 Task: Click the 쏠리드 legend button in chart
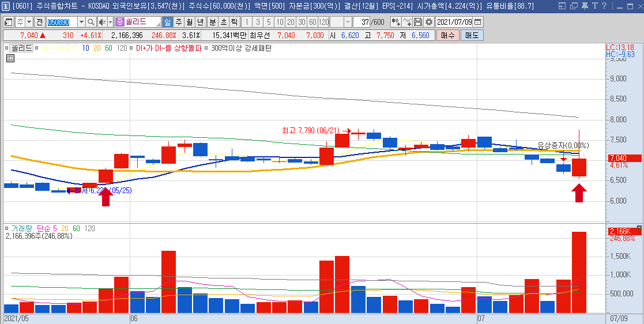pyautogui.click(x=21, y=48)
